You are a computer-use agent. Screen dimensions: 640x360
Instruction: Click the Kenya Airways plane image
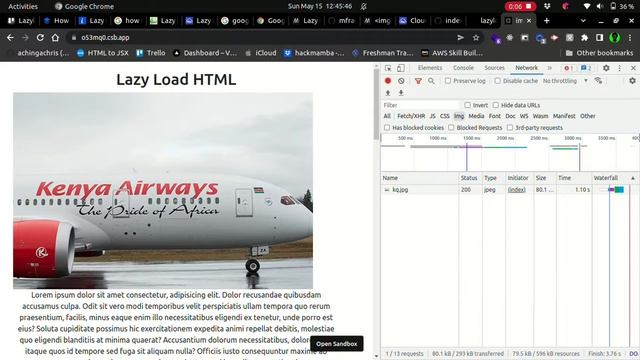pyautogui.click(x=163, y=191)
